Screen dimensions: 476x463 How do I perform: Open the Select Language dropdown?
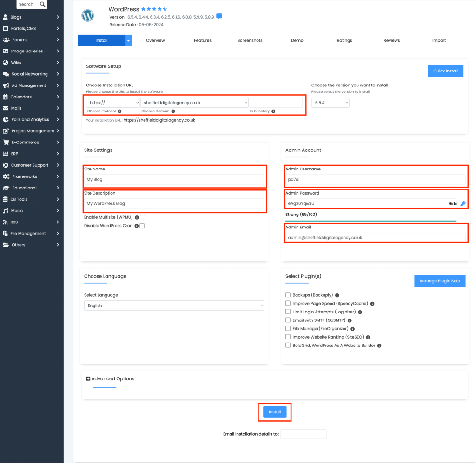click(x=174, y=306)
